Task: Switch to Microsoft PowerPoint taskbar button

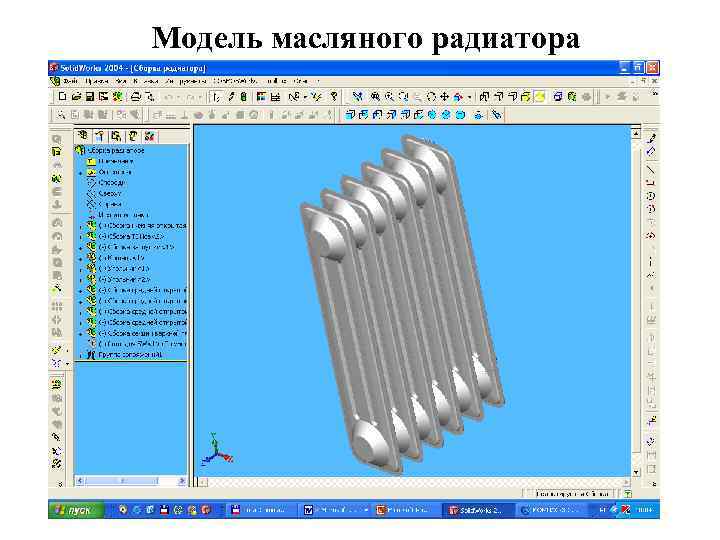Action: (x=405, y=510)
